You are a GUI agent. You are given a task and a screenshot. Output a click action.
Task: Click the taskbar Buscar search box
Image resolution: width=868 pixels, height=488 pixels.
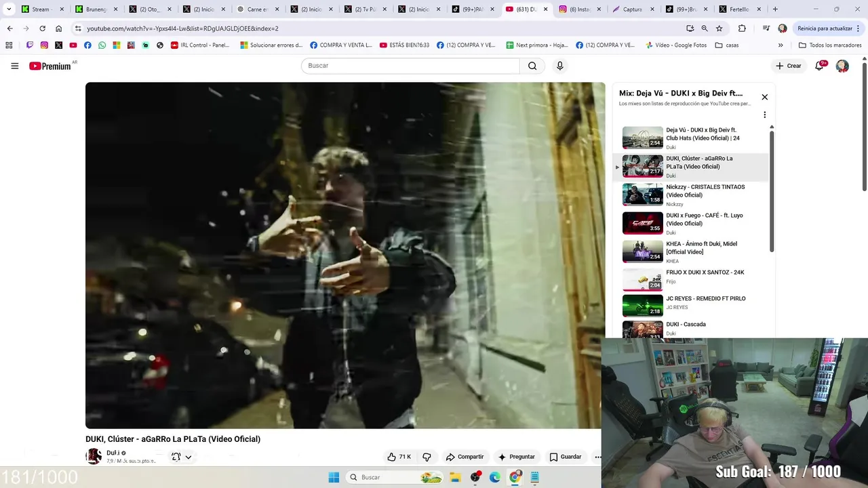pyautogui.click(x=395, y=477)
